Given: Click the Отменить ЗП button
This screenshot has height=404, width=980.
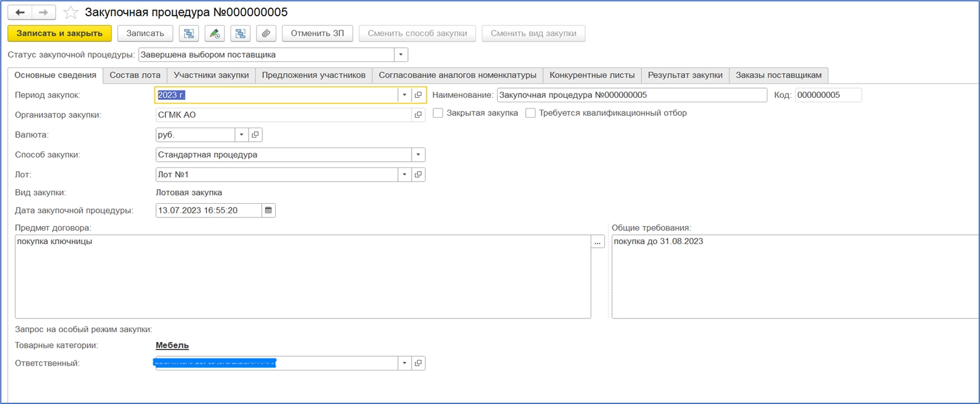Looking at the screenshot, I should (x=317, y=33).
